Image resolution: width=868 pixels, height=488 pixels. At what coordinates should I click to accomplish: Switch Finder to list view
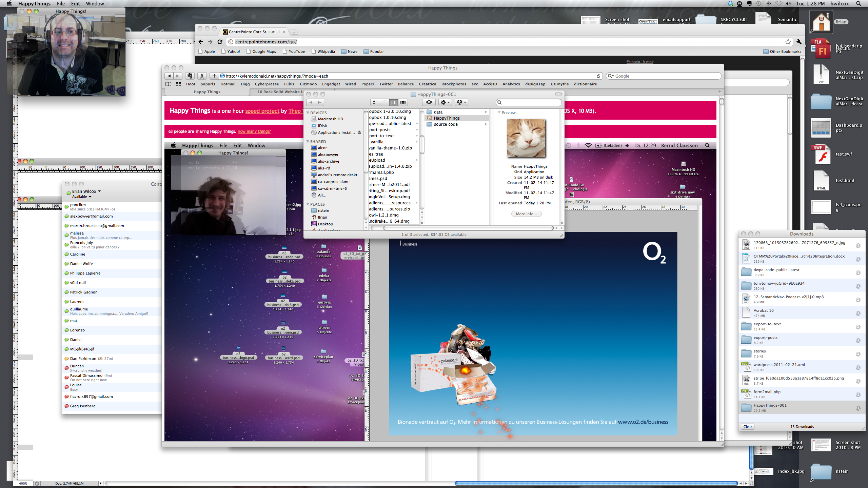pyautogui.click(x=384, y=102)
